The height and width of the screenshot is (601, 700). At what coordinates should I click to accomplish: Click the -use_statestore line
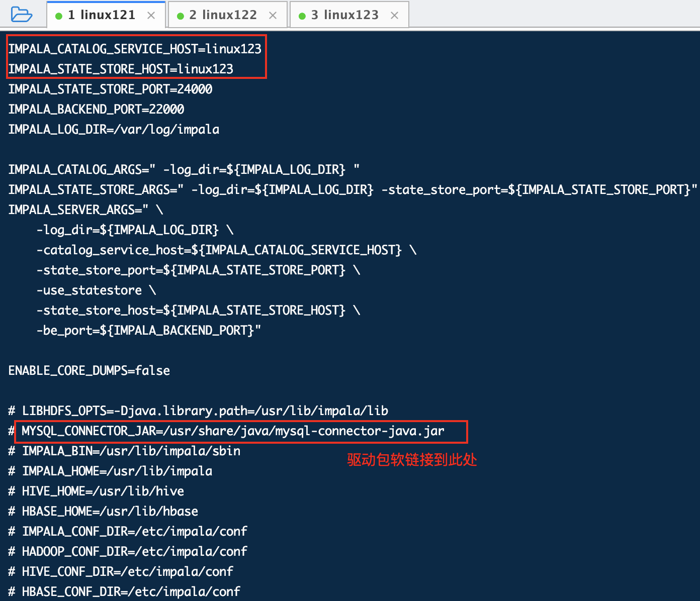tap(96, 290)
